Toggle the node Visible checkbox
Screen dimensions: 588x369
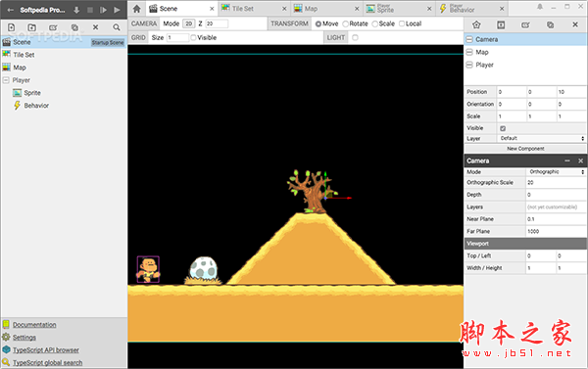pyautogui.click(x=503, y=128)
